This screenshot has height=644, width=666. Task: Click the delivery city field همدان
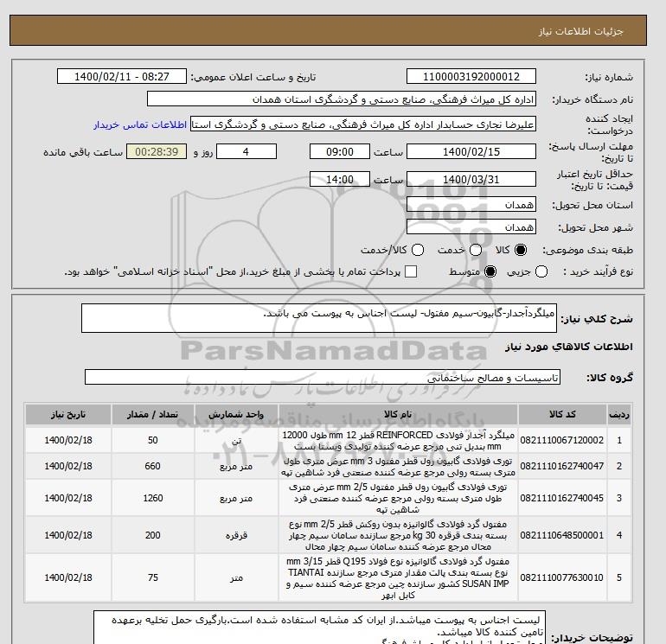[x=471, y=226]
